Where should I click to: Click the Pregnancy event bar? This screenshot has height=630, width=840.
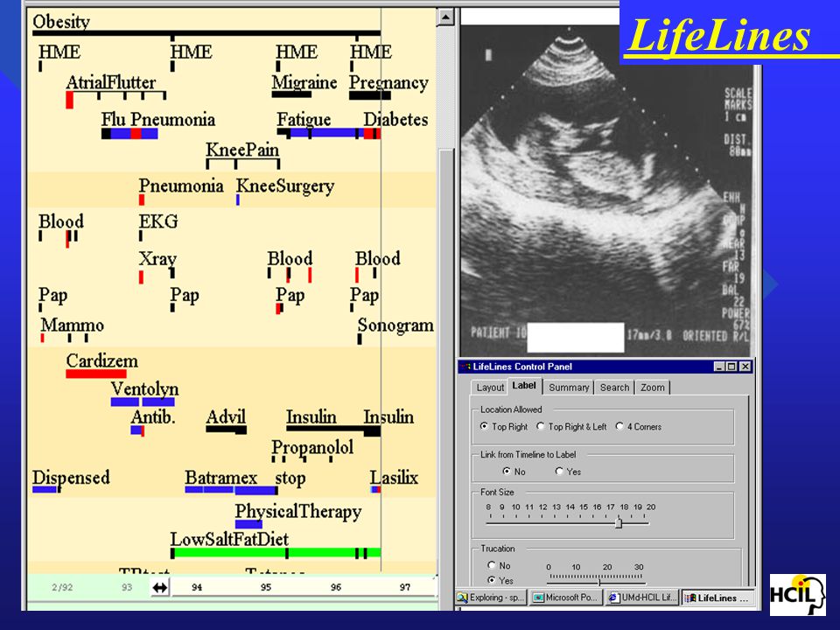click(x=369, y=95)
